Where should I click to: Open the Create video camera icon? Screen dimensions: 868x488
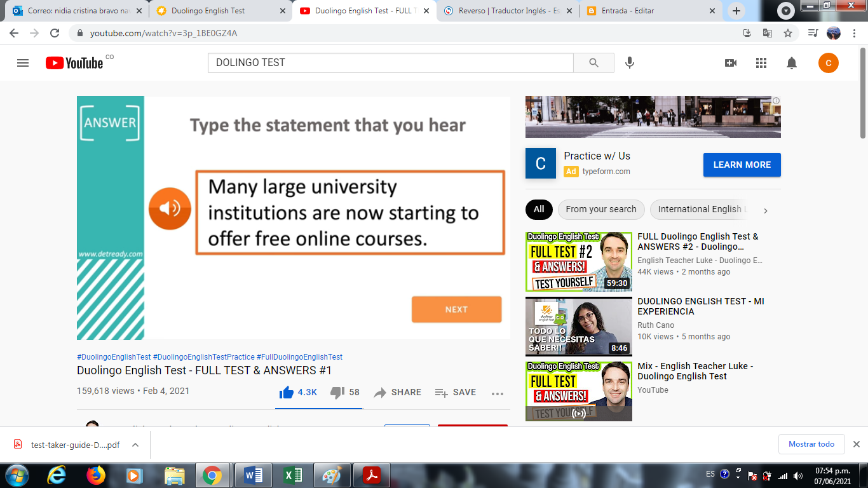(x=731, y=63)
